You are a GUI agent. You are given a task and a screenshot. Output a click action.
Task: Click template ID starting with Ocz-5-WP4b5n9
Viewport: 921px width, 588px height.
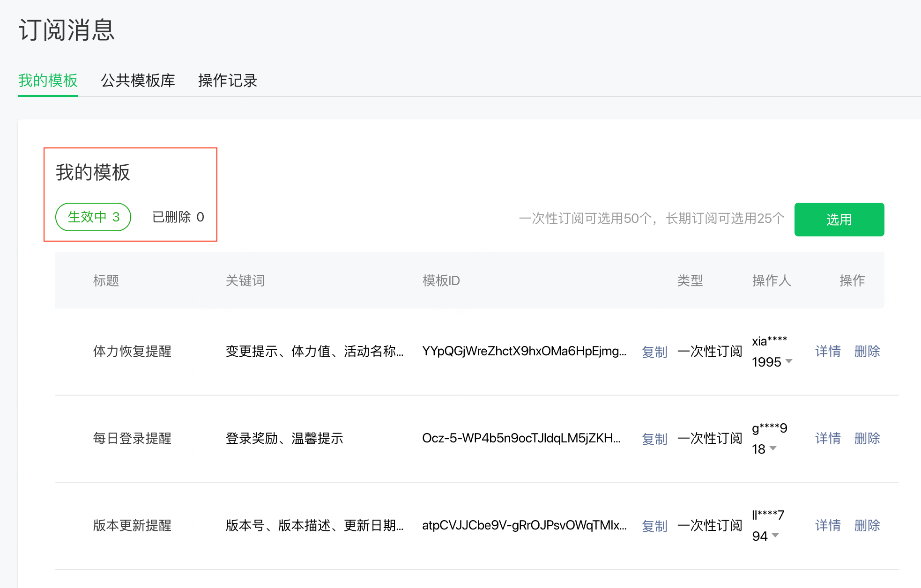click(x=521, y=438)
